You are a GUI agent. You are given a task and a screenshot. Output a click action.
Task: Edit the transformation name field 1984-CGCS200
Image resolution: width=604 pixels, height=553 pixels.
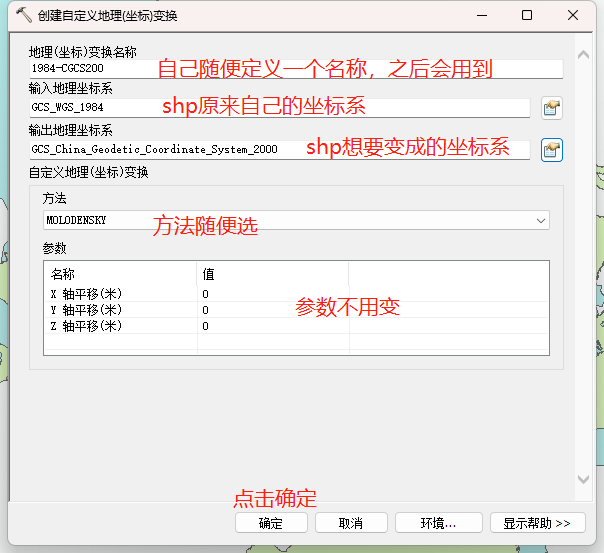296,69
